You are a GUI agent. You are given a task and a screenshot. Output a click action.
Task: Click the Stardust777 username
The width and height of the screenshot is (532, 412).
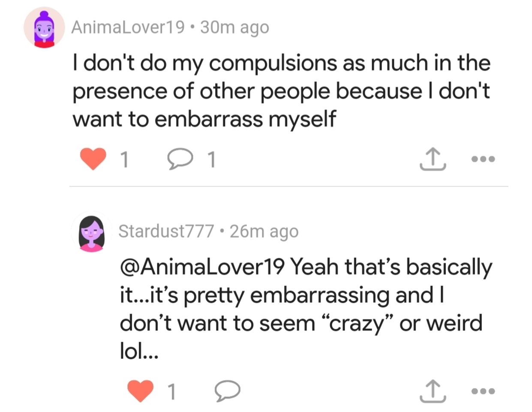coord(166,231)
